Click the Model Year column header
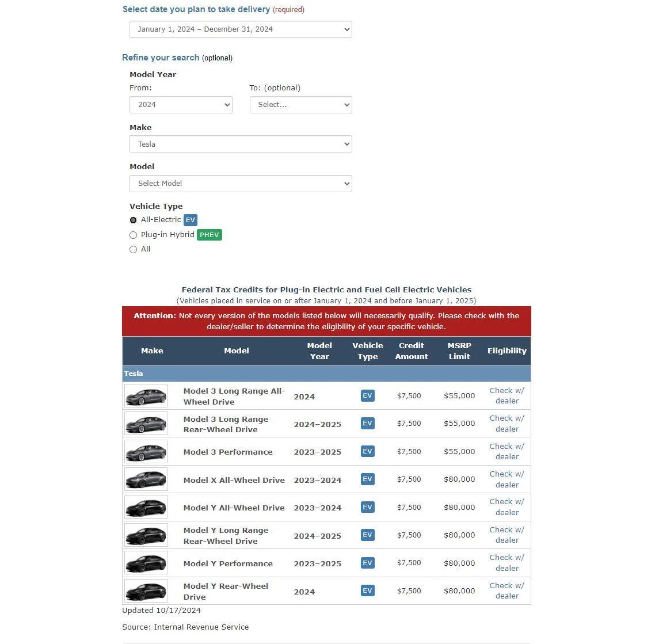Viewport: 655px width, 644px height. click(319, 351)
